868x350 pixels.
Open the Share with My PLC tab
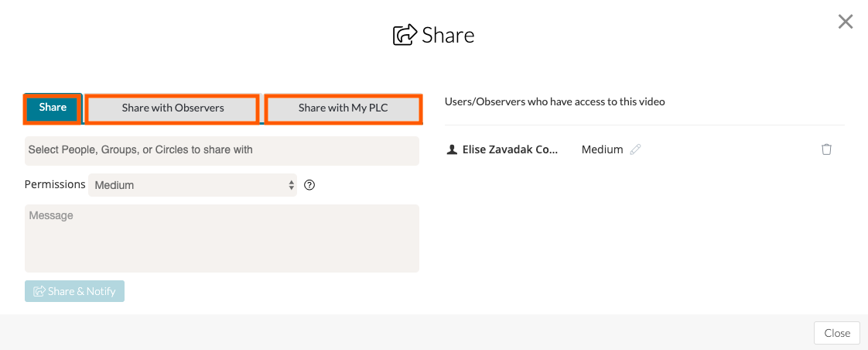tap(343, 108)
